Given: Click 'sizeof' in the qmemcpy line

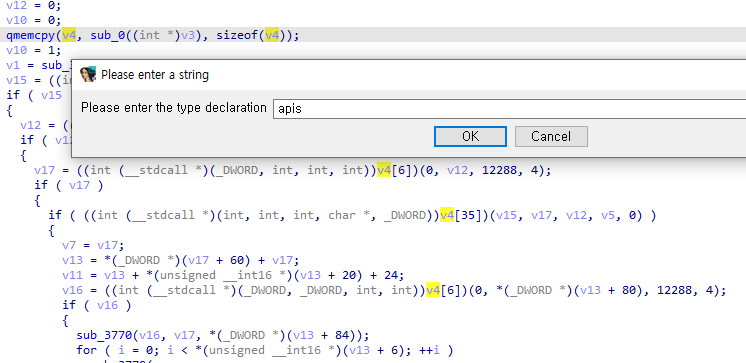Looking at the screenshot, I should [237, 35].
